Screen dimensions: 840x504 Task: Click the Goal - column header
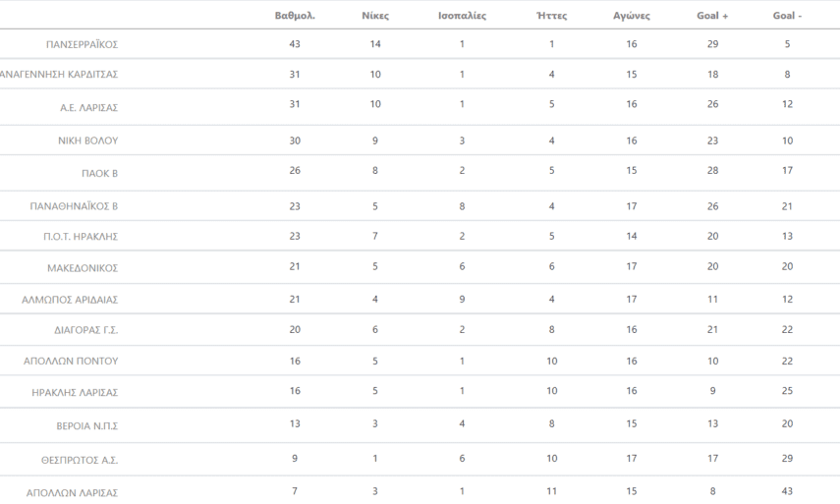pos(787,15)
